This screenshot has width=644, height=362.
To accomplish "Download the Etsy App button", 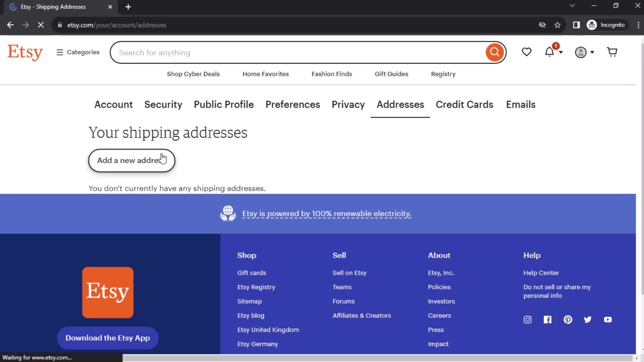I will (107, 338).
